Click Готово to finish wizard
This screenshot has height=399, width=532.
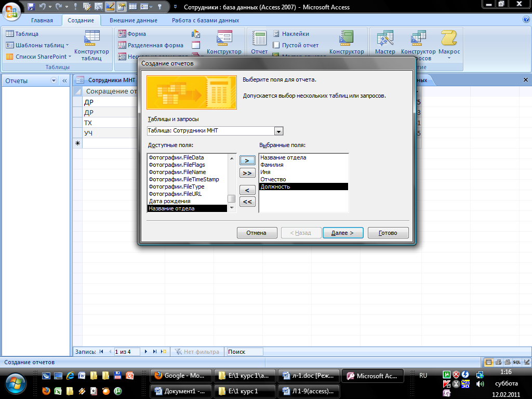click(388, 233)
